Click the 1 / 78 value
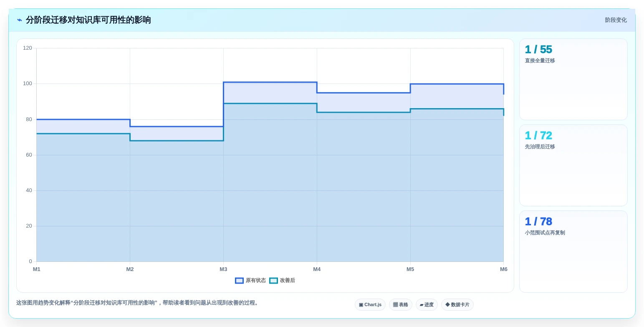The height and width of the screenshot is (327, 644). tap(538, 221)
